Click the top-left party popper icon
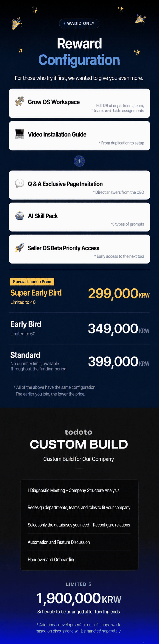 pos(16,23)
